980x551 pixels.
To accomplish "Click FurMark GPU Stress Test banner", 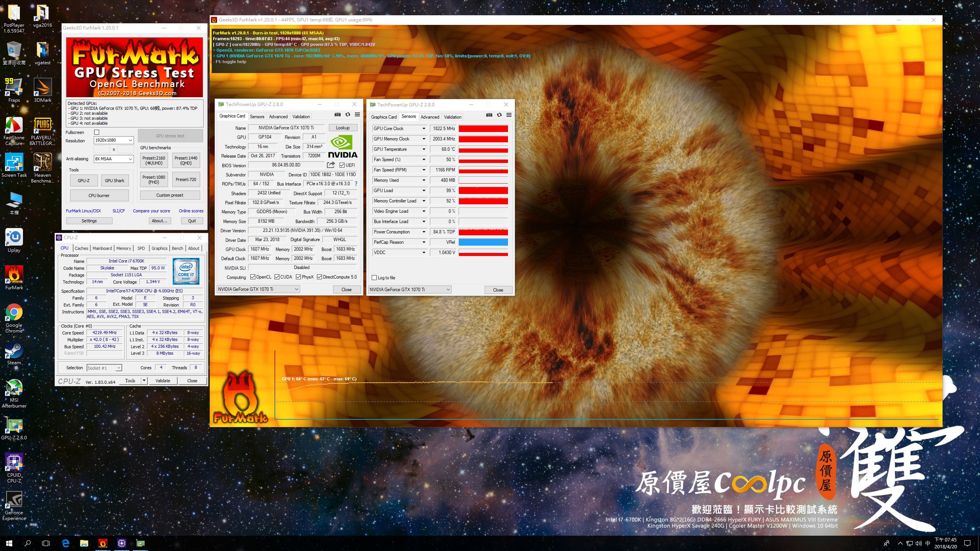I will (x=134, y=67).
